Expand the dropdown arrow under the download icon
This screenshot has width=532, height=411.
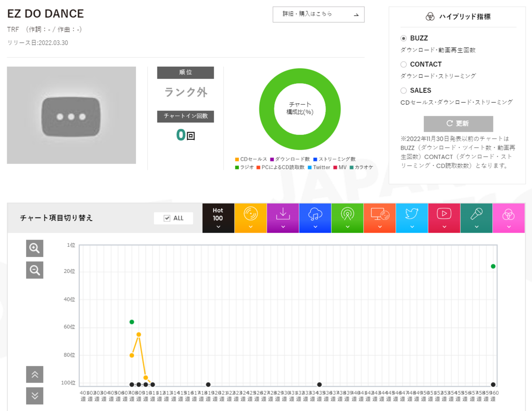click(283, 227)
